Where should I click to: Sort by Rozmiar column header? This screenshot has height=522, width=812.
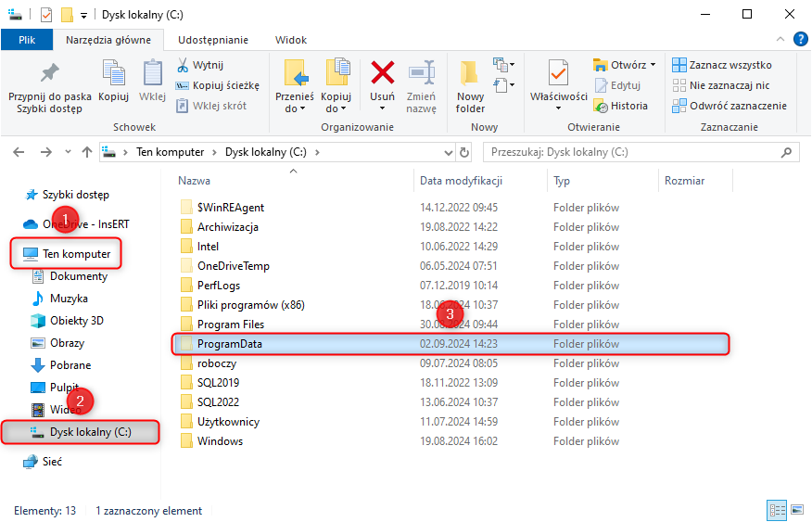pyautogui.click(x=685, y=181)
